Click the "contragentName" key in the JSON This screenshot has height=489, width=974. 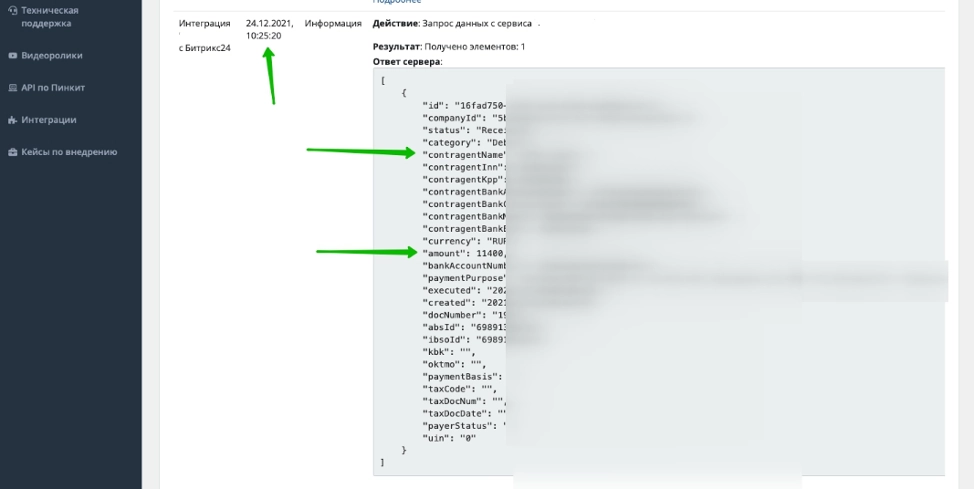pyautogui.click(x=465, y=155)
